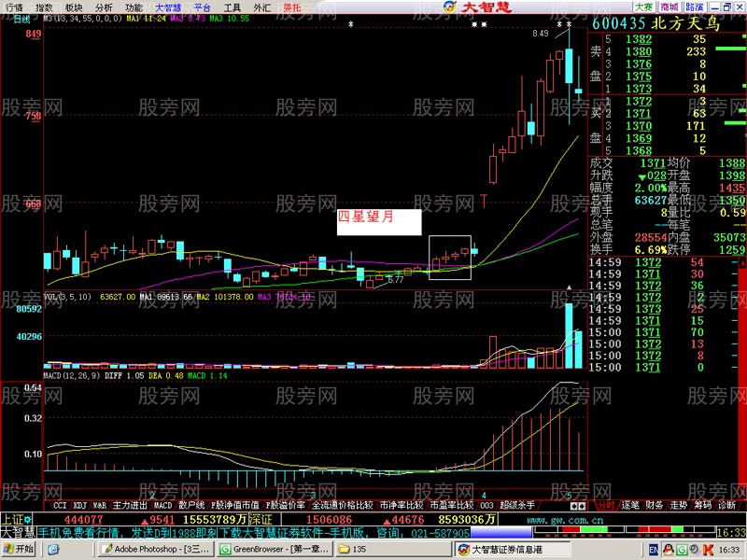Switch to Adobe Photoshop taskbar window

pos(156,549)
